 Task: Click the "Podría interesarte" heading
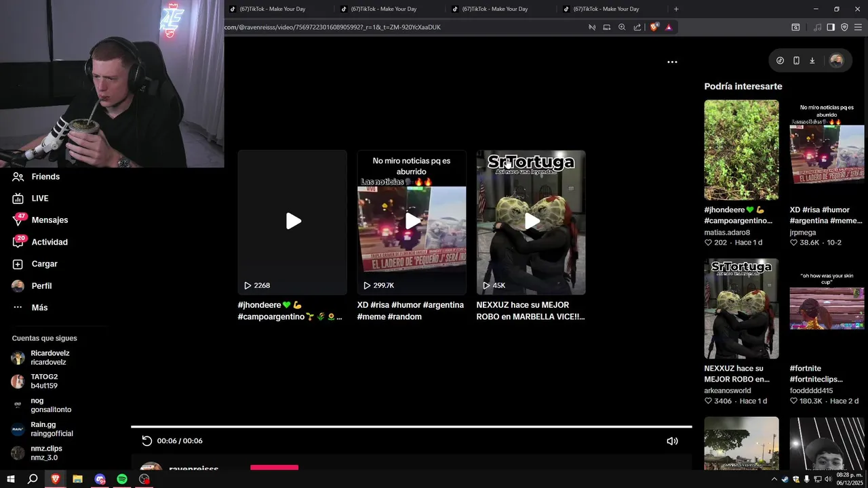[743, 86]
